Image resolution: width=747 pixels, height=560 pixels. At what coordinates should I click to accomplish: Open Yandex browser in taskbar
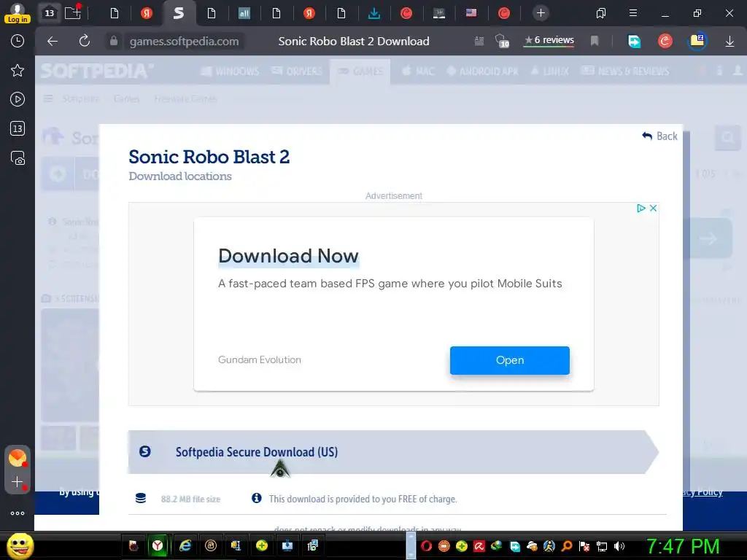tap(158, 545)
